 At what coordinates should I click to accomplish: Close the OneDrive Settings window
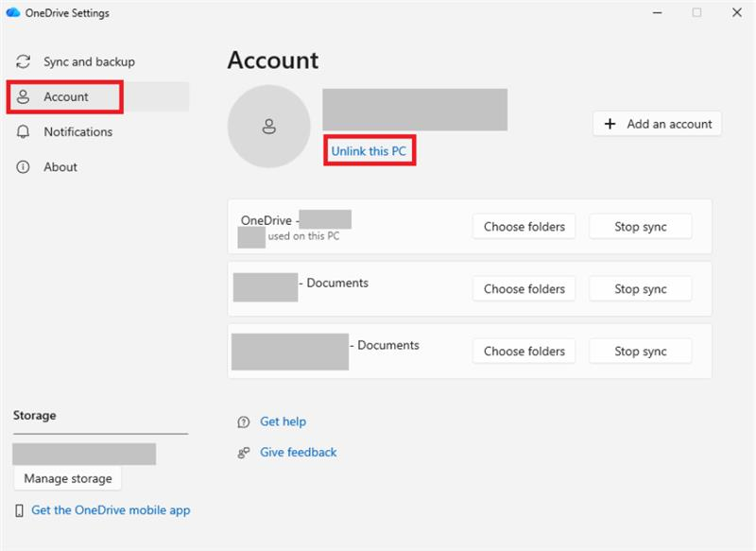pos(737,12)
